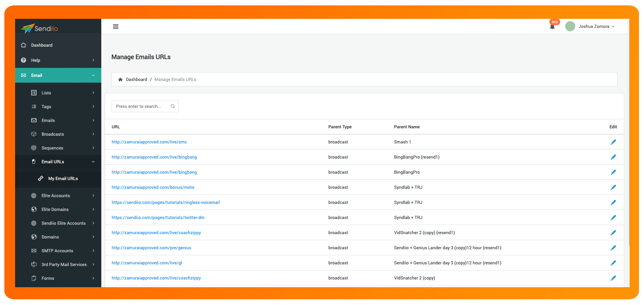The height and width of the screenshot is (305, 644).
Task: Open the zamuraiapproved.com/live/smc link
Action: (149, 142)
